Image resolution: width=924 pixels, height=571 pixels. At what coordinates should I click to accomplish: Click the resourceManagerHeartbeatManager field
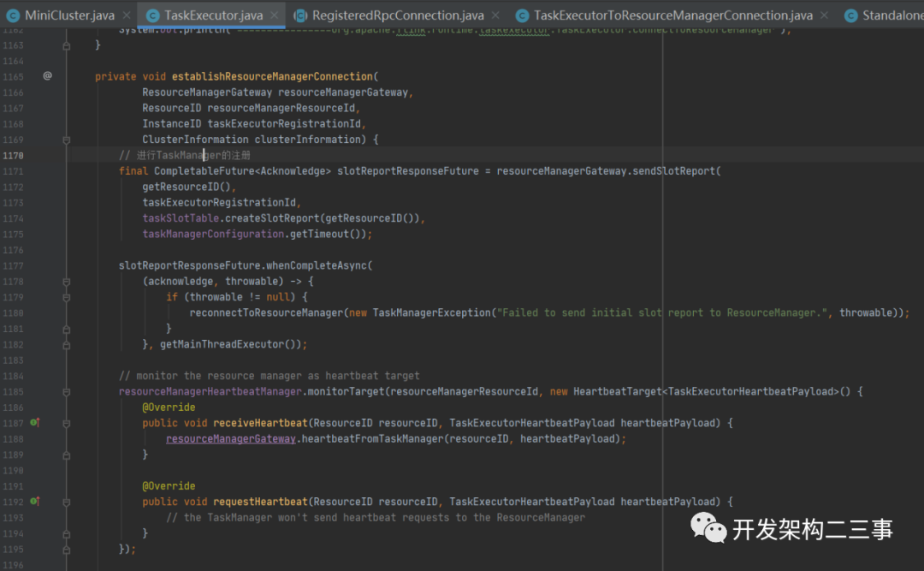coord(210,392)
